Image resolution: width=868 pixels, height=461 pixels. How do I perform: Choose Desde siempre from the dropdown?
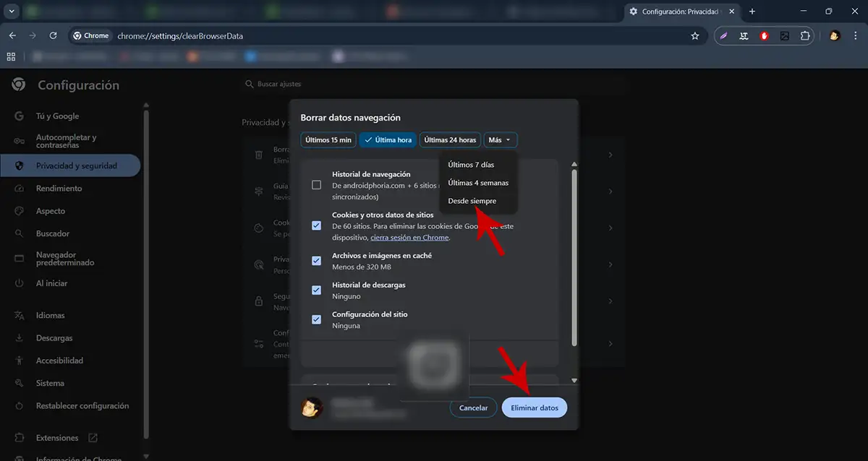coord(472,201)
